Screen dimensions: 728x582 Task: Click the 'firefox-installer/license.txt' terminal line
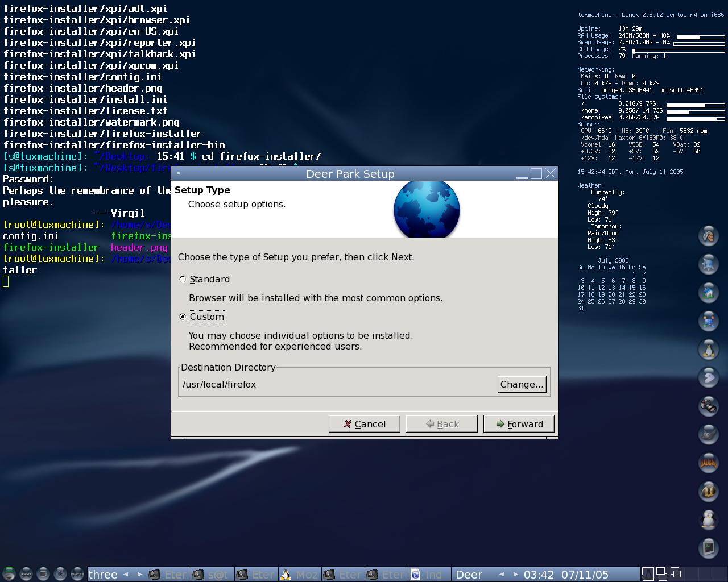click(x=85, y=111)
